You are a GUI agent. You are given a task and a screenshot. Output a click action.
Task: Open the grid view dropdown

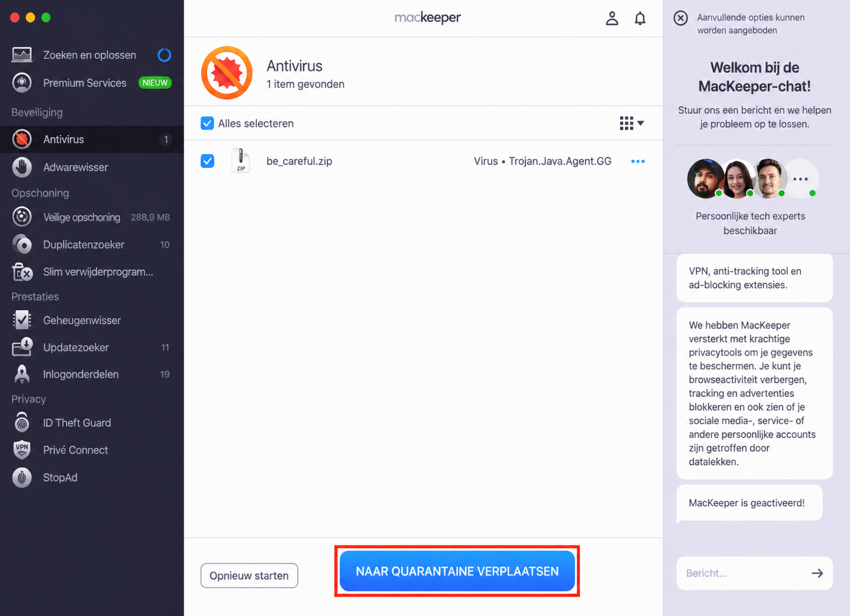(x=632, y=123)
